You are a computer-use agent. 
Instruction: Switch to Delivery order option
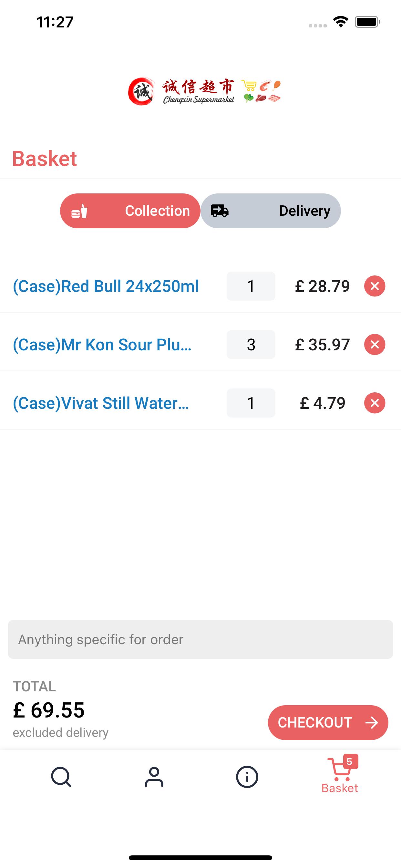271,211
